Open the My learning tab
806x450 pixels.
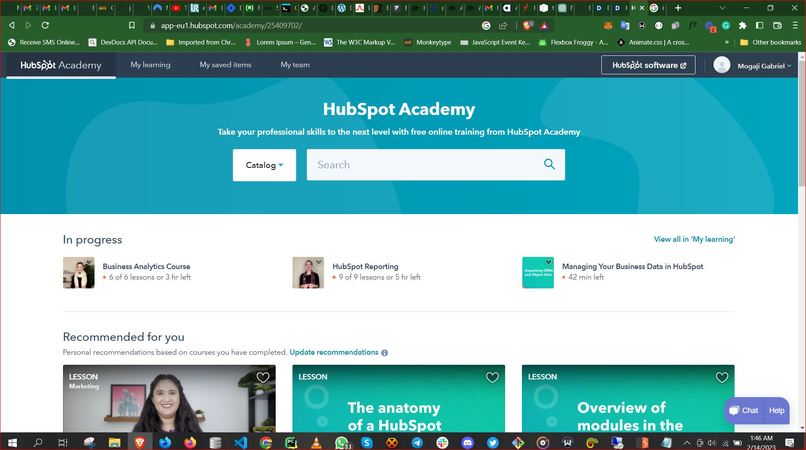pos(150,65)
